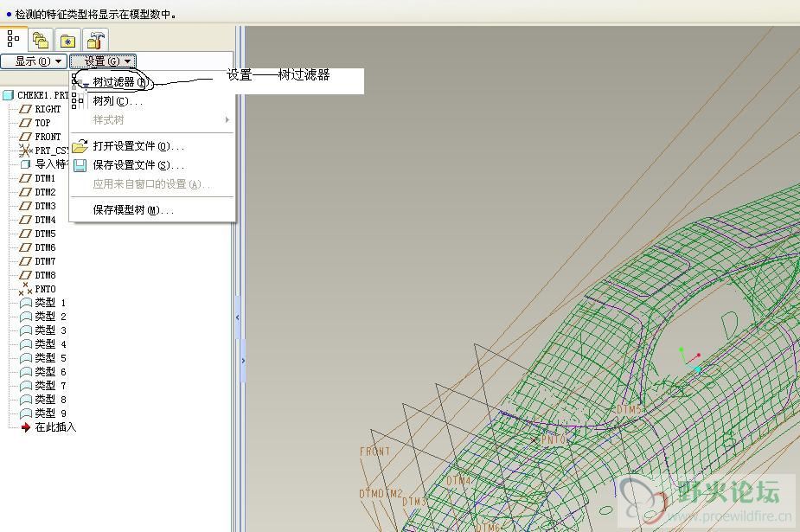Image resolution: width=800 pixels, height=532 pixels.
Task: Select 类型 5 surface feature
Action: click(50, 358)
